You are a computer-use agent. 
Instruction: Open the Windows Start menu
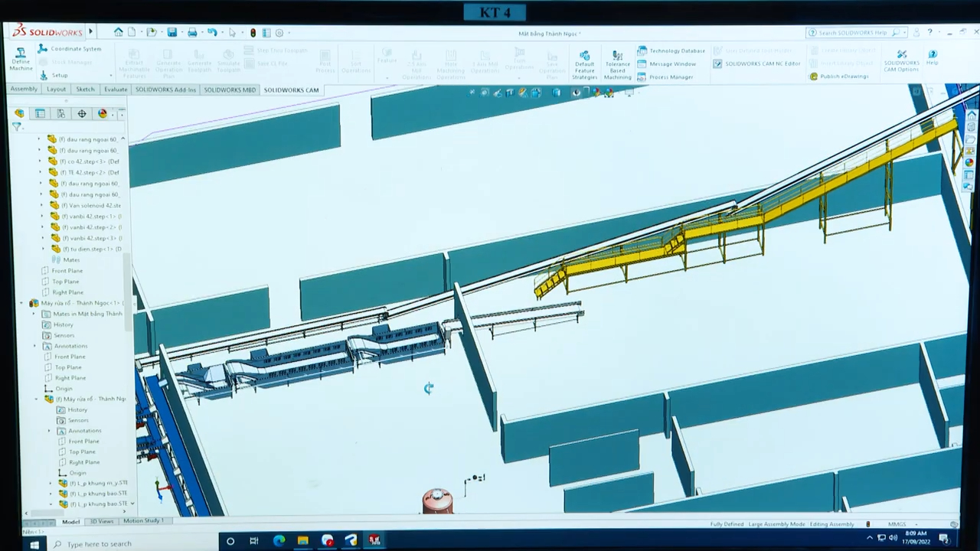[x=34, y=543]
